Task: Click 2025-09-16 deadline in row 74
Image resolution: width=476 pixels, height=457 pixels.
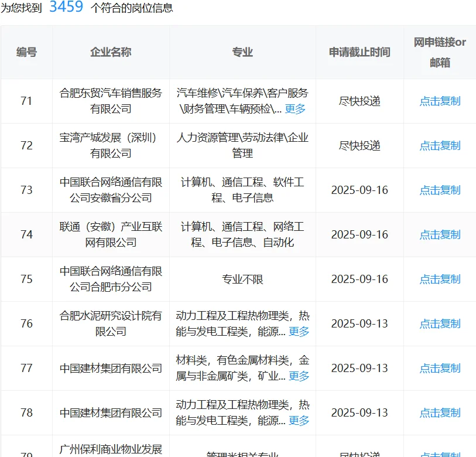Action: click(359, 234)
